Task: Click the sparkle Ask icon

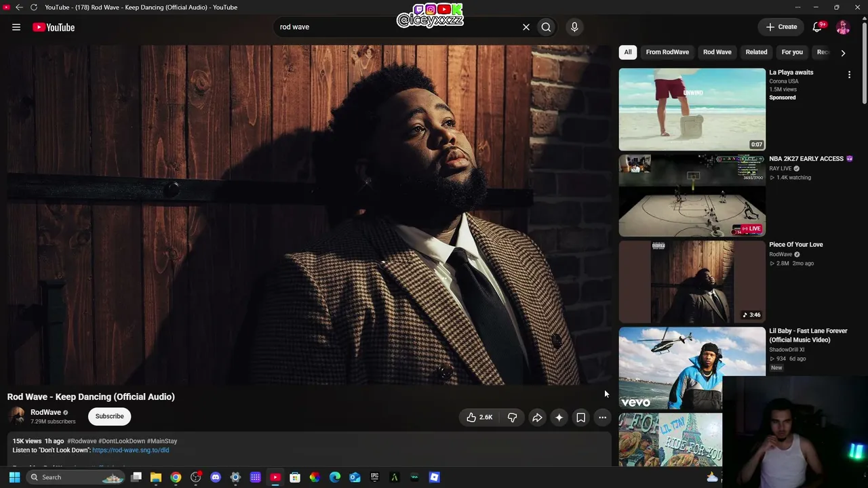Action: [559, 418]
